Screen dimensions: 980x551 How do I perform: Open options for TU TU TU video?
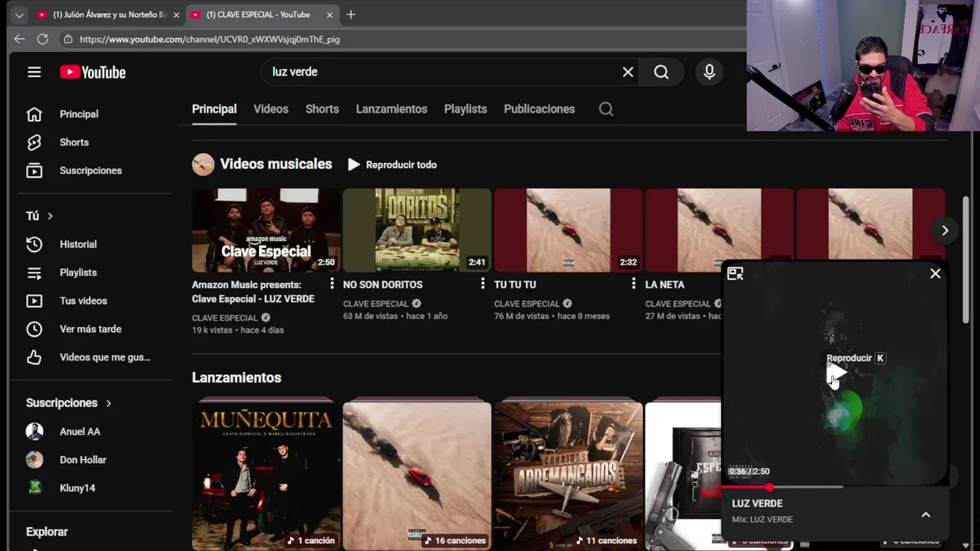(x=633, y=284)
